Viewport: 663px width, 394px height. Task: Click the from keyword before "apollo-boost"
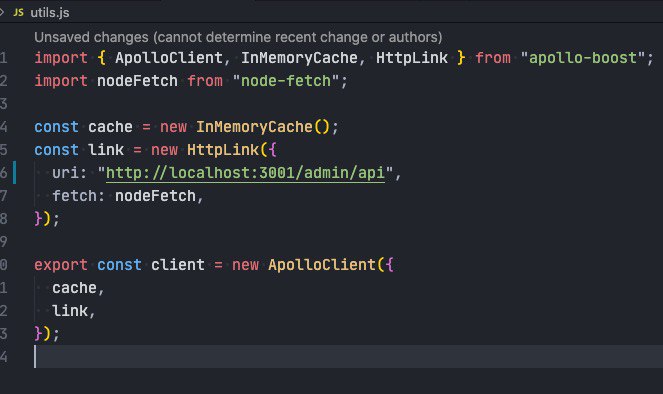click(493, 58)
